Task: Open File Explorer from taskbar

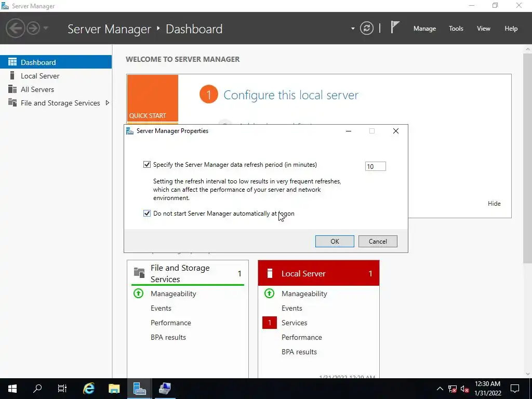Action: 114,389
